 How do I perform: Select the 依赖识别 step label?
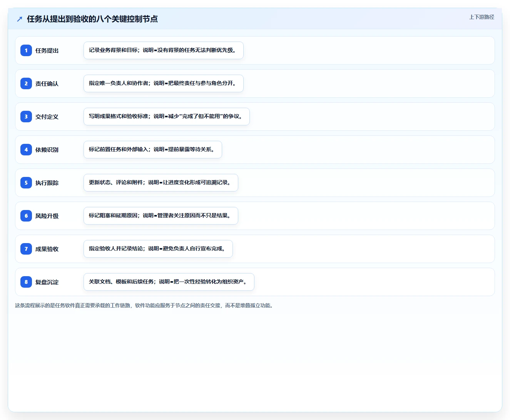tap(47, 150)
